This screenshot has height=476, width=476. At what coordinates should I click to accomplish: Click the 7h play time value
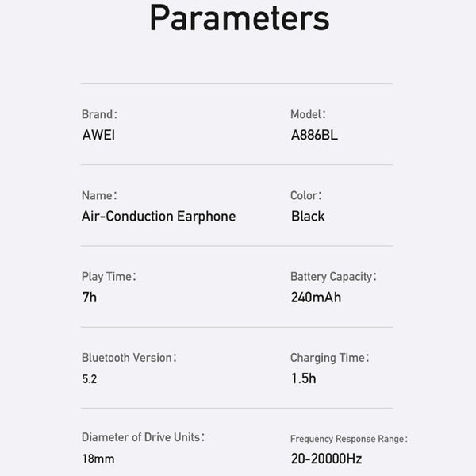click(89, 297)
